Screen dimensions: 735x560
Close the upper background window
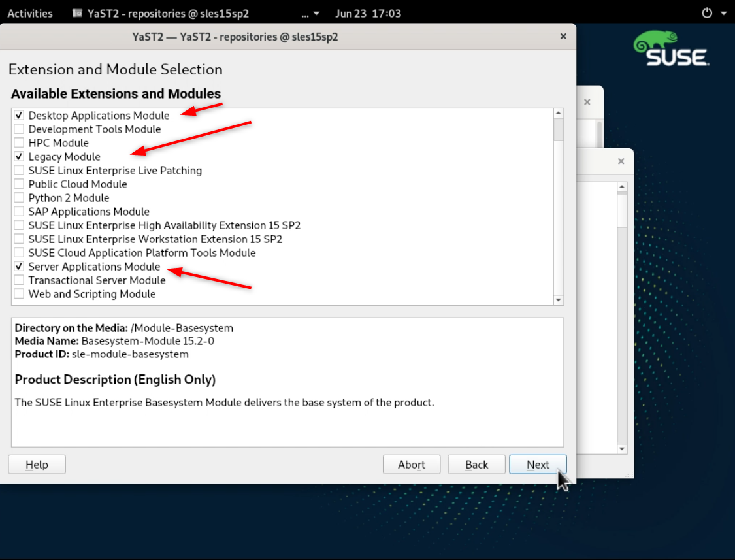(x=587, y=102)
